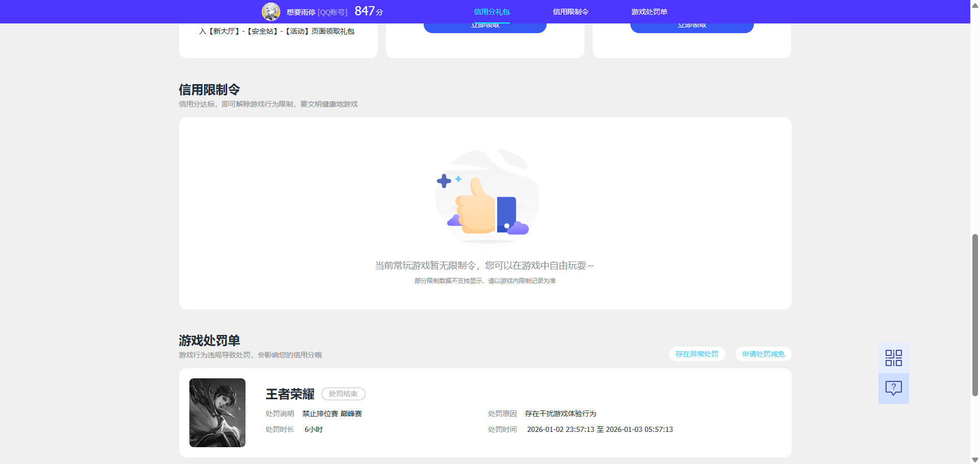Image resolution: width=980 pixels, height=464 pixels.
Task: Click the right card's 立即领取 button
Action: click(x=692, y=28)
